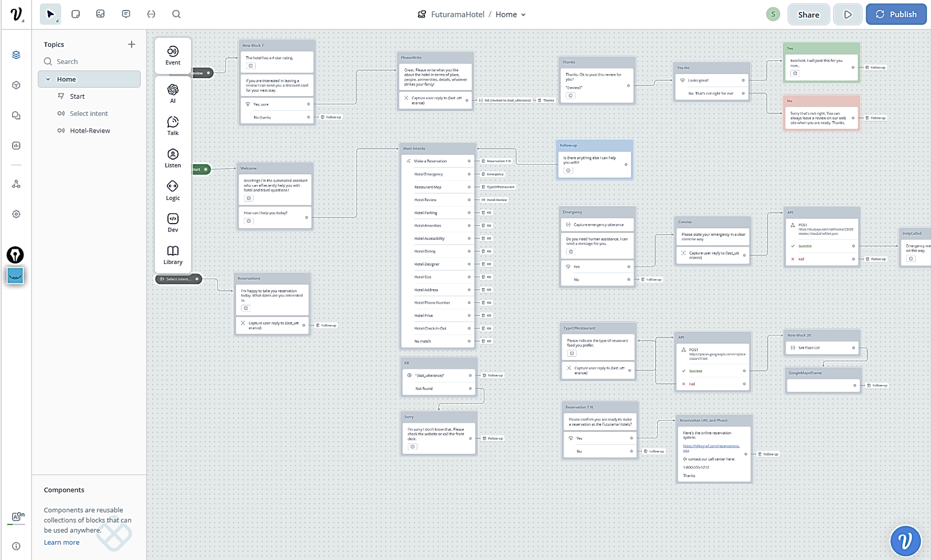Click the canvas search magnifier icon

tap(176, 14)
